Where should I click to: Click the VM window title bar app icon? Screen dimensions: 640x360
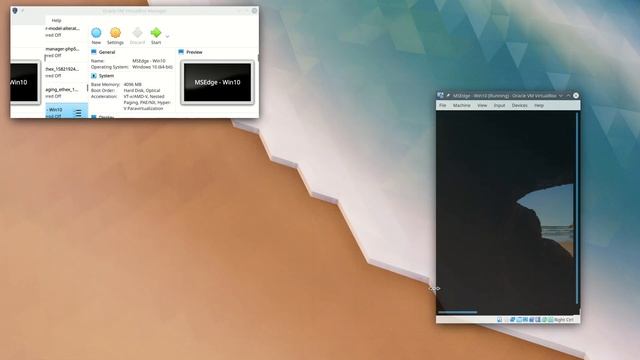[x=440, y=96]
